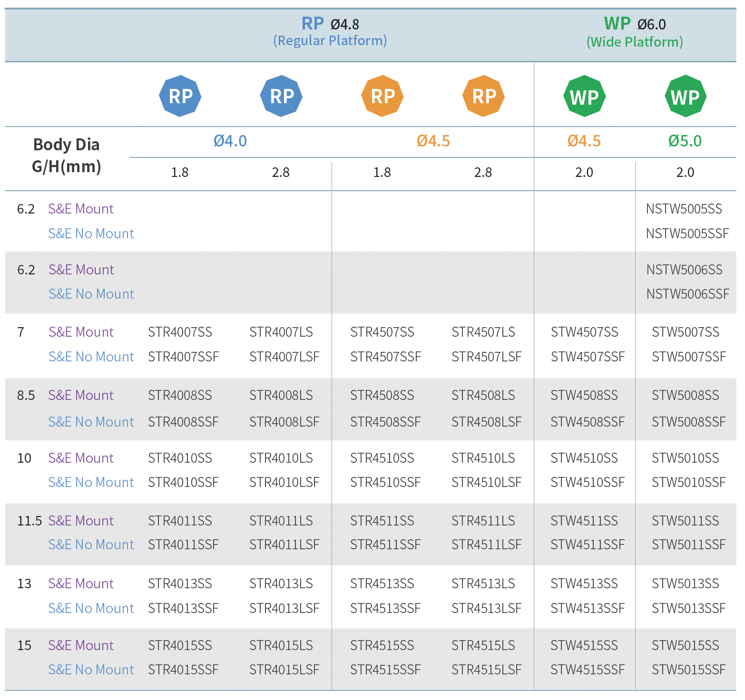Click product code NSTW5006SSF

(x=687, y=294)
